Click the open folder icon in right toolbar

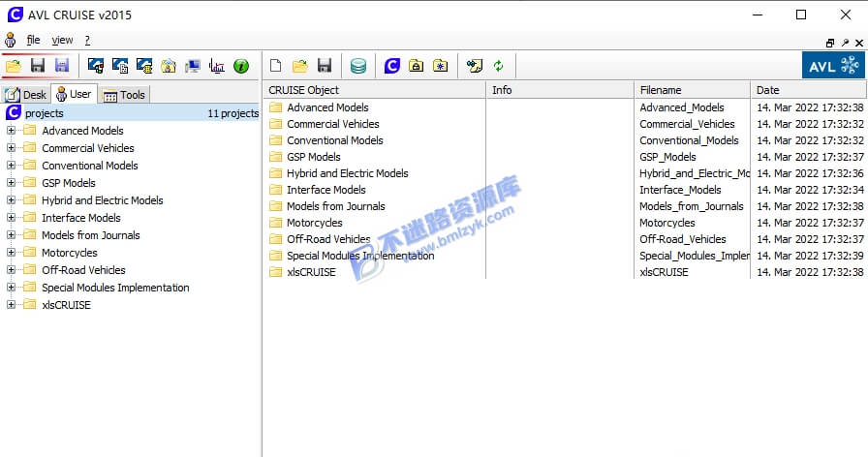click(300, 67)
